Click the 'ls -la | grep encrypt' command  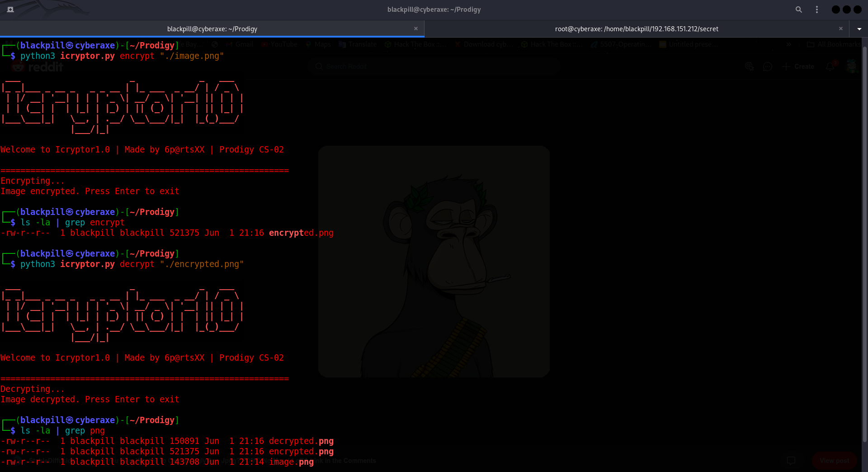pos(72,223)
